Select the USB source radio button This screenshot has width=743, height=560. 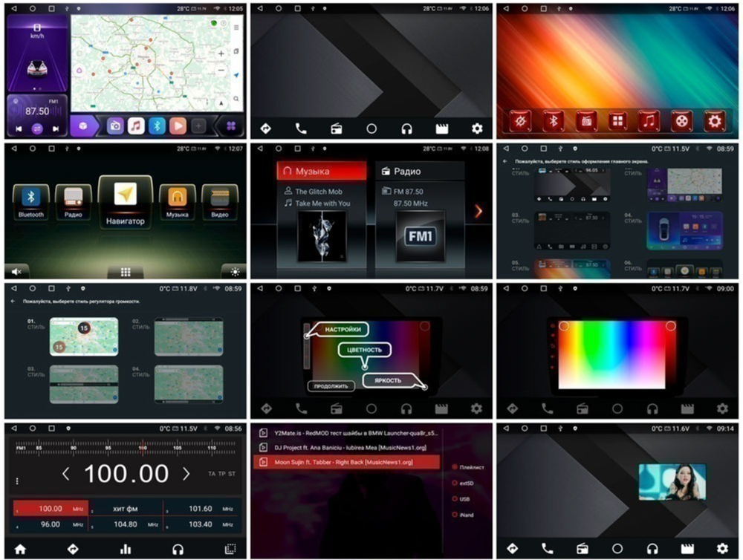455,498
